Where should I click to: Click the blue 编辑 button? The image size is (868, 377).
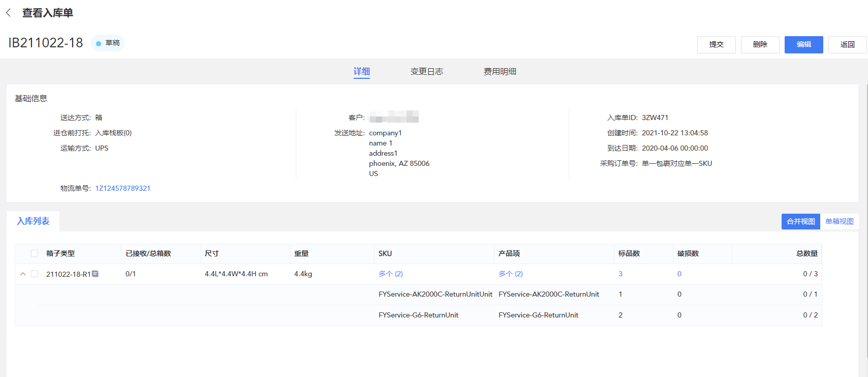pos(803,45)
